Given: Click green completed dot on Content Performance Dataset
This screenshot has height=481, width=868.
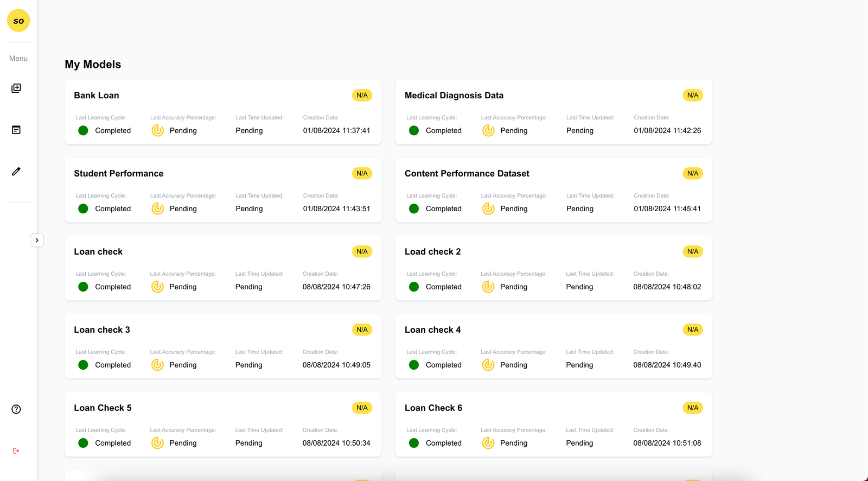Looking at the screenshot, I should 414,208.
